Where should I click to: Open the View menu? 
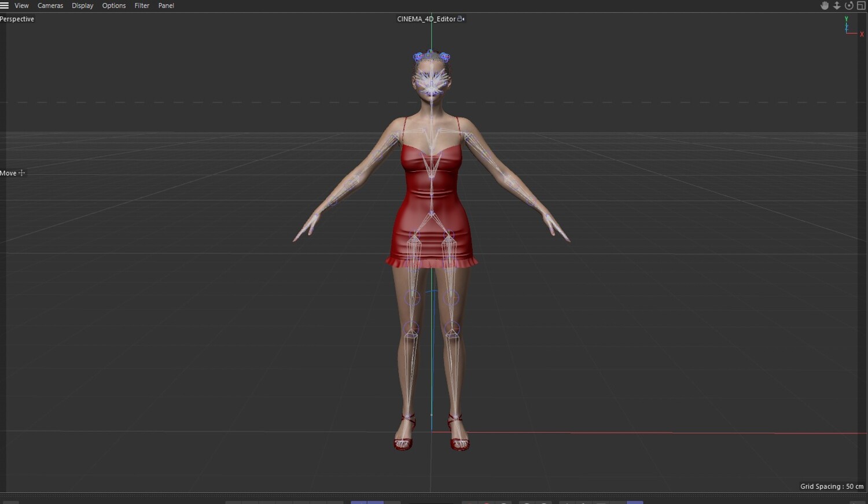coord(21,6)
